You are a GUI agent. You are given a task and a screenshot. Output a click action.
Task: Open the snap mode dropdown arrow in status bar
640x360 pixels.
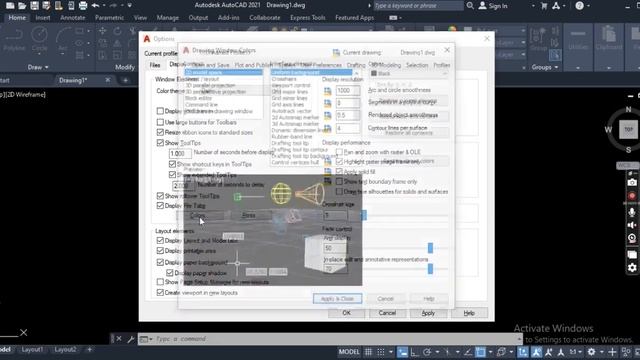[x=391, y=352]
